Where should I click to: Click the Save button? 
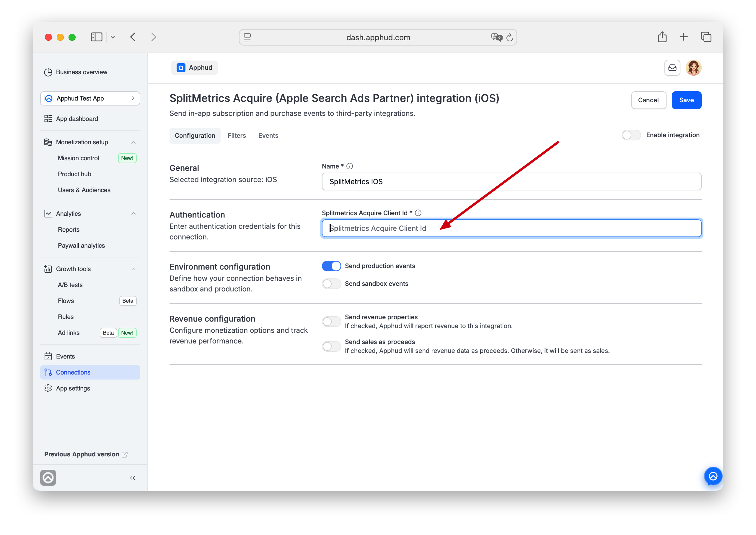(x=687, y=100)
